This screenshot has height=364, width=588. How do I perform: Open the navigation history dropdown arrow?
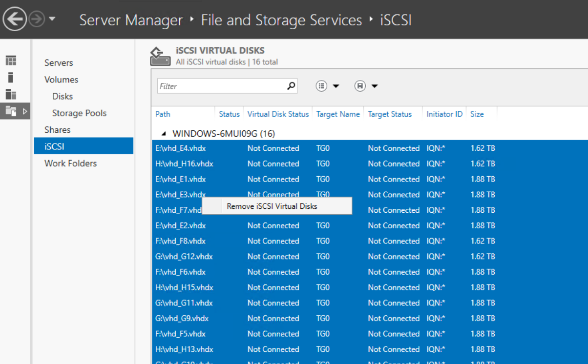pyautogui.click(x=52, y=20)
